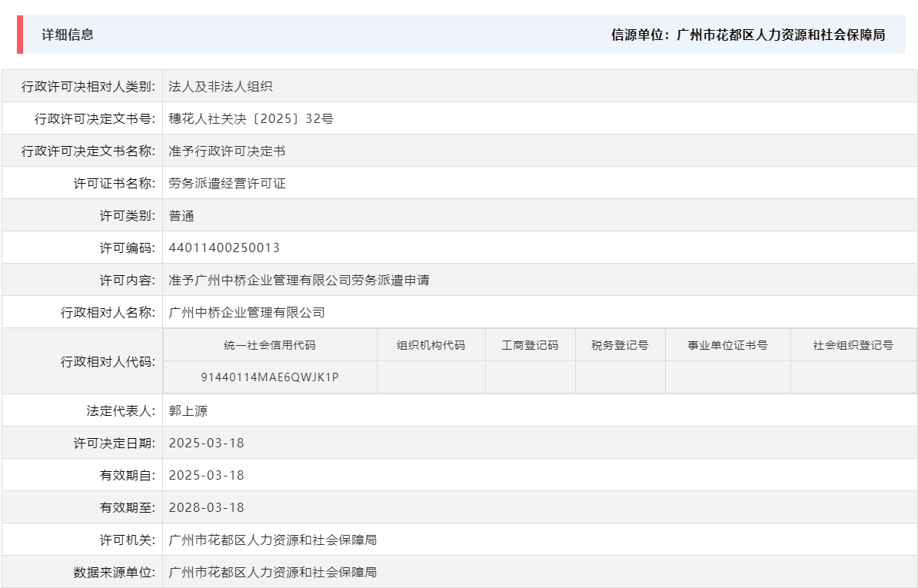Click credit code 91440114MAE6QWJK1P
This screenshot has height=588, width=918.
(x=270, y=377)
